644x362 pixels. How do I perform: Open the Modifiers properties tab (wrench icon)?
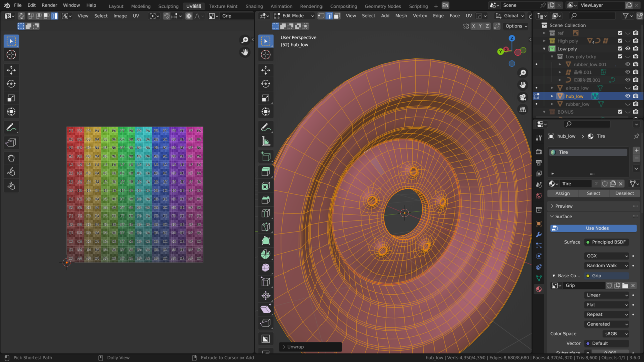(x=539, y=235)
